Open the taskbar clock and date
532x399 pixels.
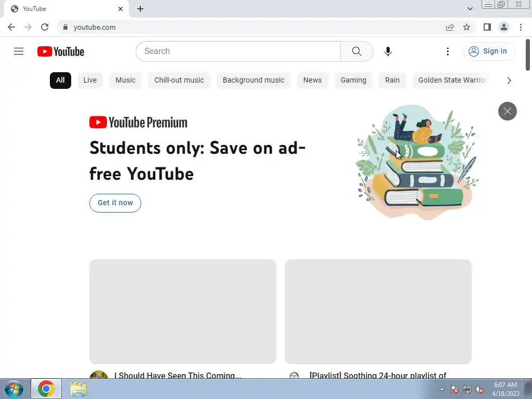(505, 389)
